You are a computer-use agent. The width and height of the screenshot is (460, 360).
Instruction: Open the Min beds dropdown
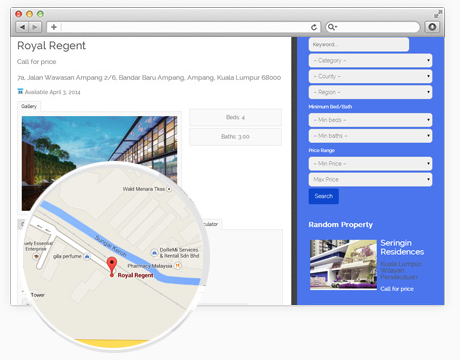coord(370,120)
